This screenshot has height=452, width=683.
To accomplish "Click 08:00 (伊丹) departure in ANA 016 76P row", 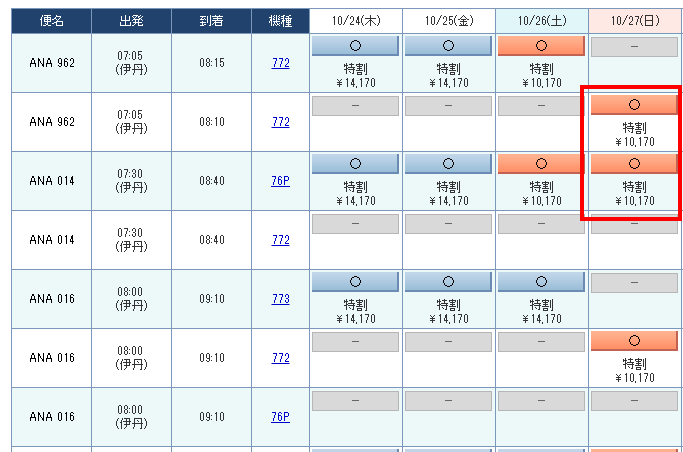I will click(x=131, y=417).
